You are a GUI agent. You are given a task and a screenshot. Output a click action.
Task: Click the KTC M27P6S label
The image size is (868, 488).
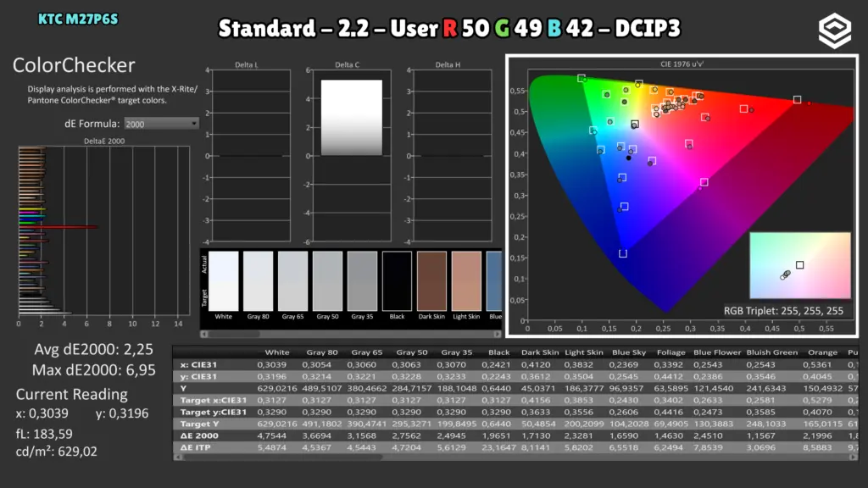tap(78, 19)
